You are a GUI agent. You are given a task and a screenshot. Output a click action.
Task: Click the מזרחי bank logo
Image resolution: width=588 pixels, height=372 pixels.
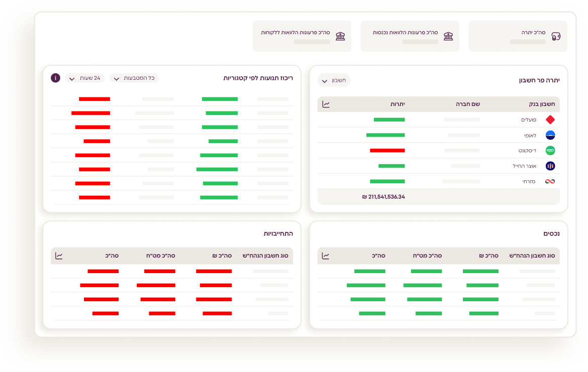(550, 181)
